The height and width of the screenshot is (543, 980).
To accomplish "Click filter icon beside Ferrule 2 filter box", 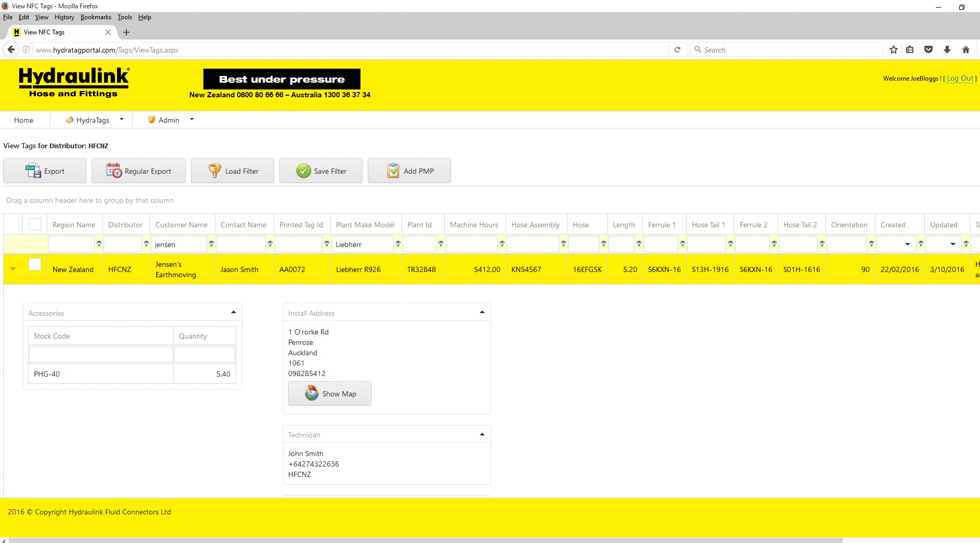I will click(774, 244).
